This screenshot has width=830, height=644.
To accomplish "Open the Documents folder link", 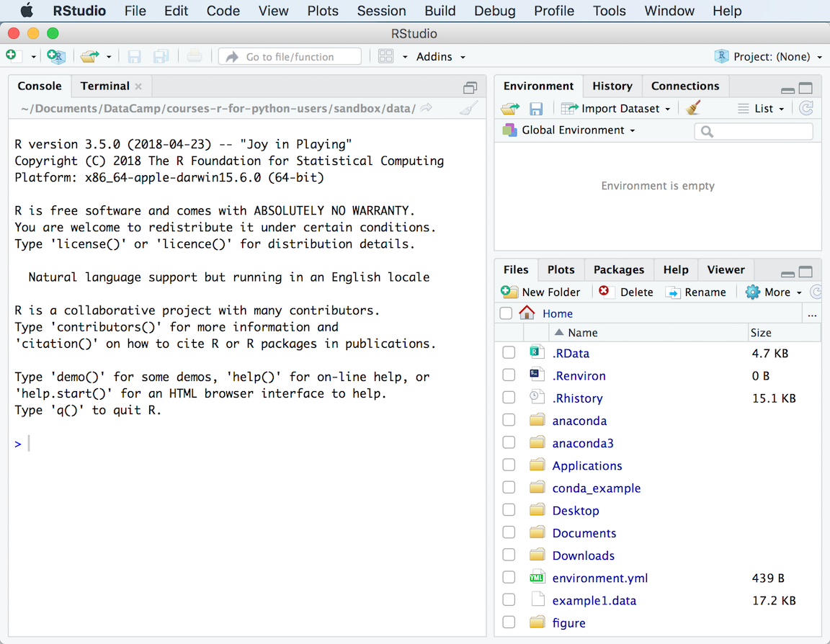I will [584, 533].
